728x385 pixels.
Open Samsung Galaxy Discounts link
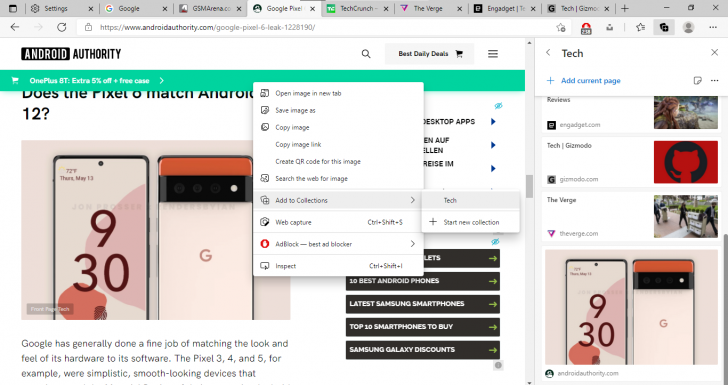422,350
